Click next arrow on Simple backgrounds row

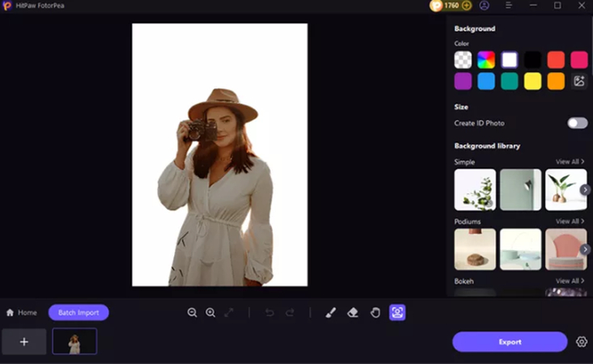coord(585,190)
